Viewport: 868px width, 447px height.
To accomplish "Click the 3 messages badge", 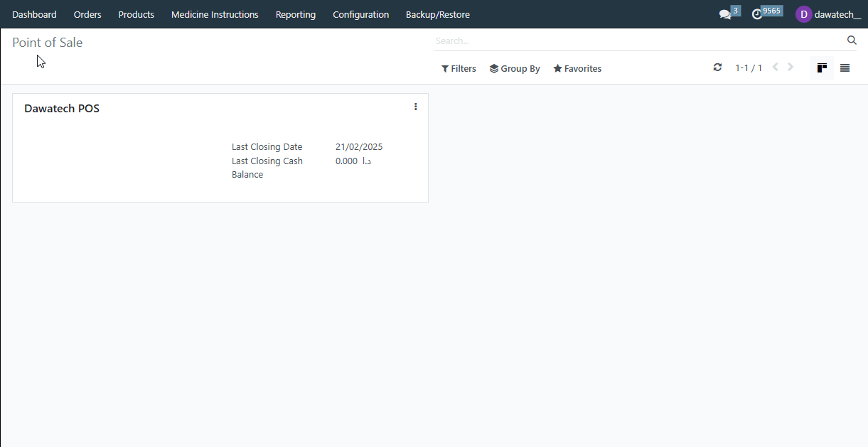I will pos(736,11).
